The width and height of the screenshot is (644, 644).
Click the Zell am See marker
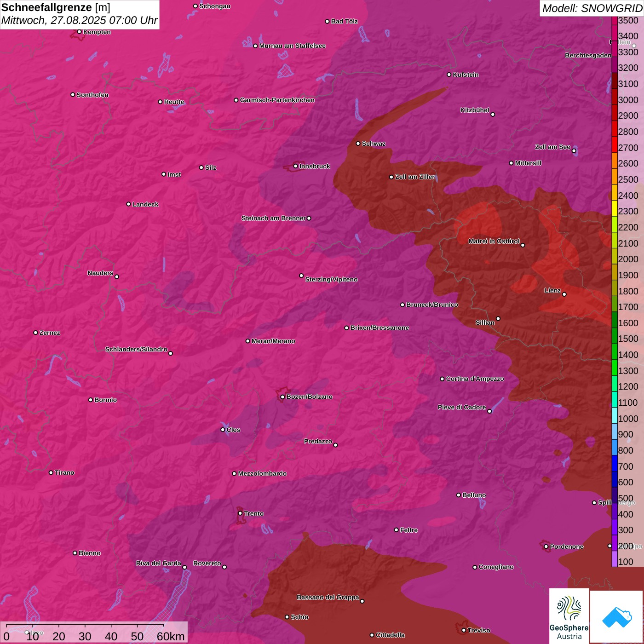tap(574, 151)
